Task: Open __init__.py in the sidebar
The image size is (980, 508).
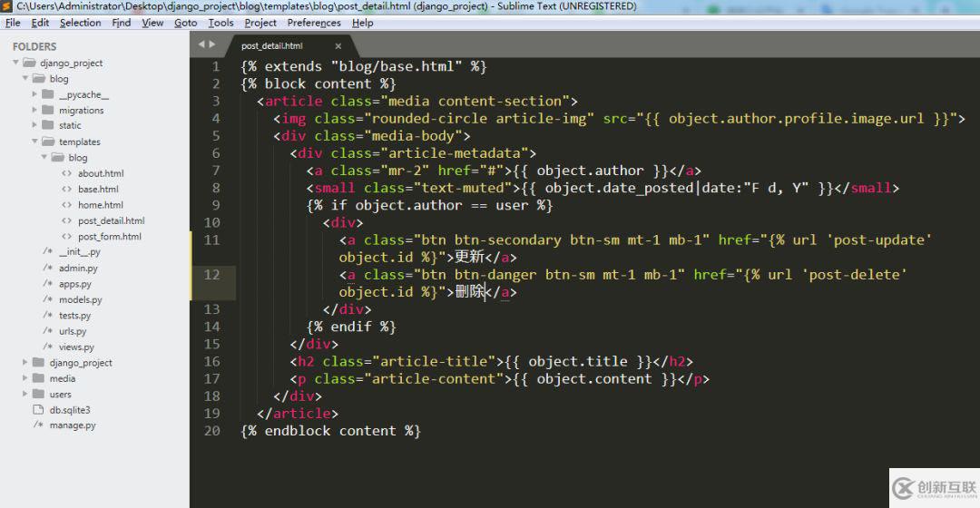Action: (x=79, y=252)
